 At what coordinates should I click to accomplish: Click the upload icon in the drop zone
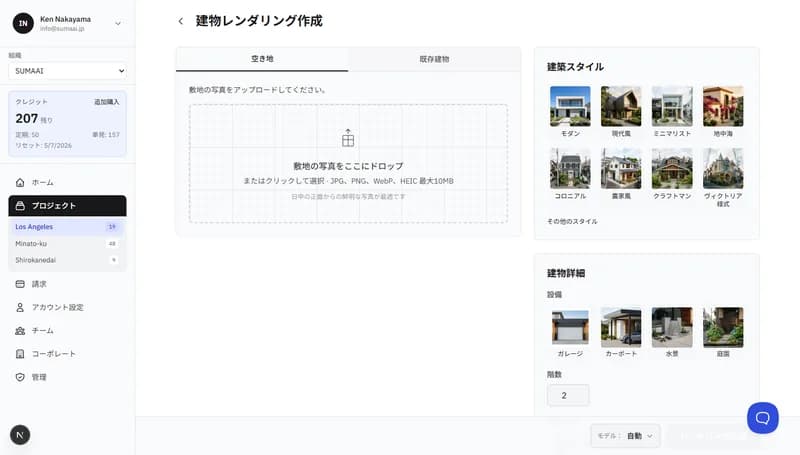click(348, 138)
